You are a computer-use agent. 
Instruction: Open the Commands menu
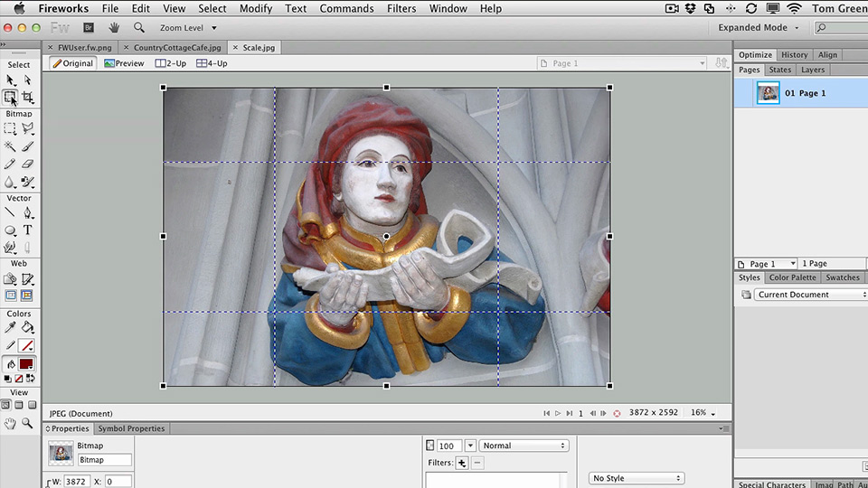pos(346,8)
